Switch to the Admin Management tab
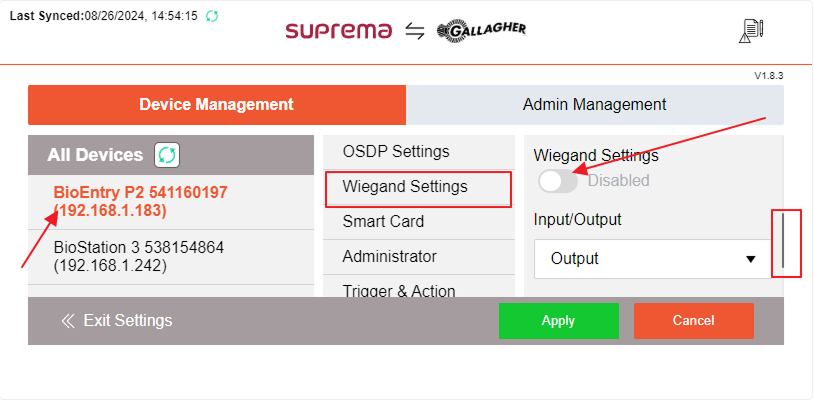814x401 pixels. [594, 105]
